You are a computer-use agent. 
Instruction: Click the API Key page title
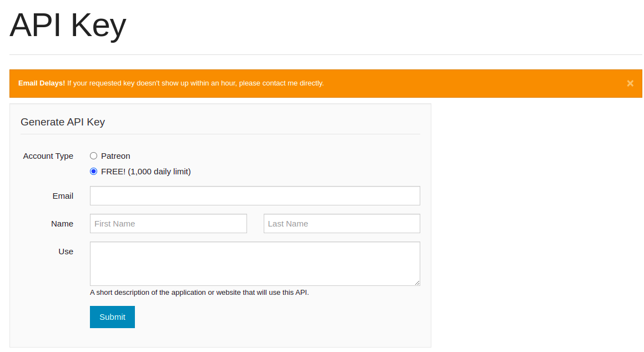(67, 25)
